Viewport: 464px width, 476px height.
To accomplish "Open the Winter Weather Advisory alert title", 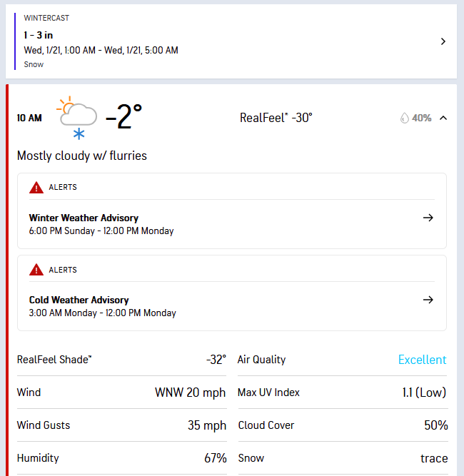I will (x=84, y=218).
